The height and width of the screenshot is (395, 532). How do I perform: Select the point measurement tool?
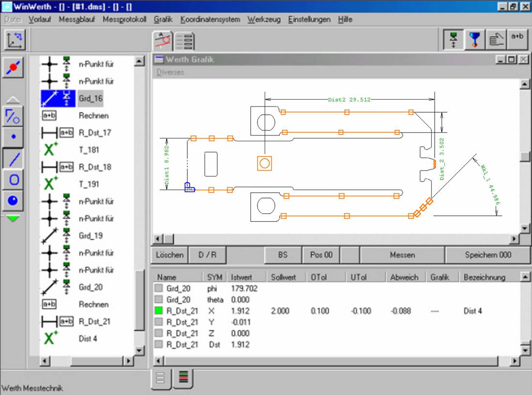pyautogui.click(x=14, y=136)
